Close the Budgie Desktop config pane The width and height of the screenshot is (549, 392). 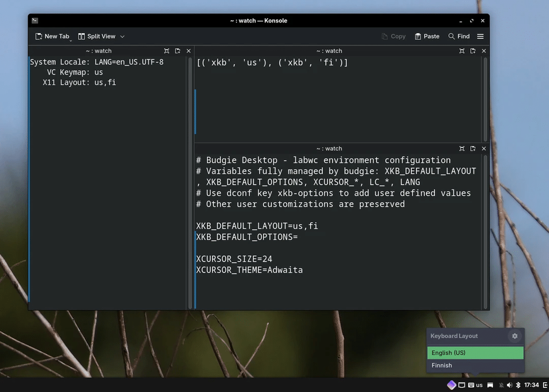pyautogui.click(x=484, y=149)
